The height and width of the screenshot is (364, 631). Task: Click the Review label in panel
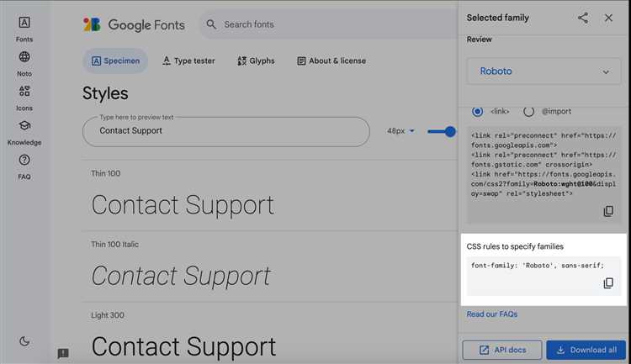coord(480,40)
